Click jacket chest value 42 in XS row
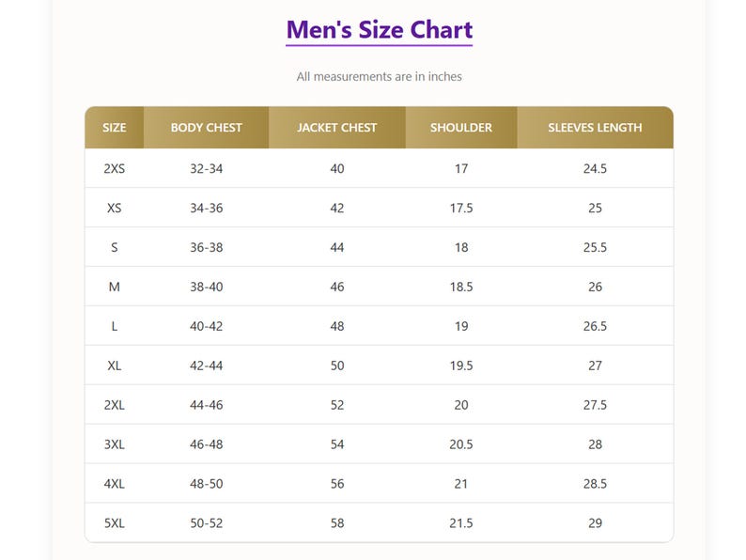 click(x=337, y=208)
